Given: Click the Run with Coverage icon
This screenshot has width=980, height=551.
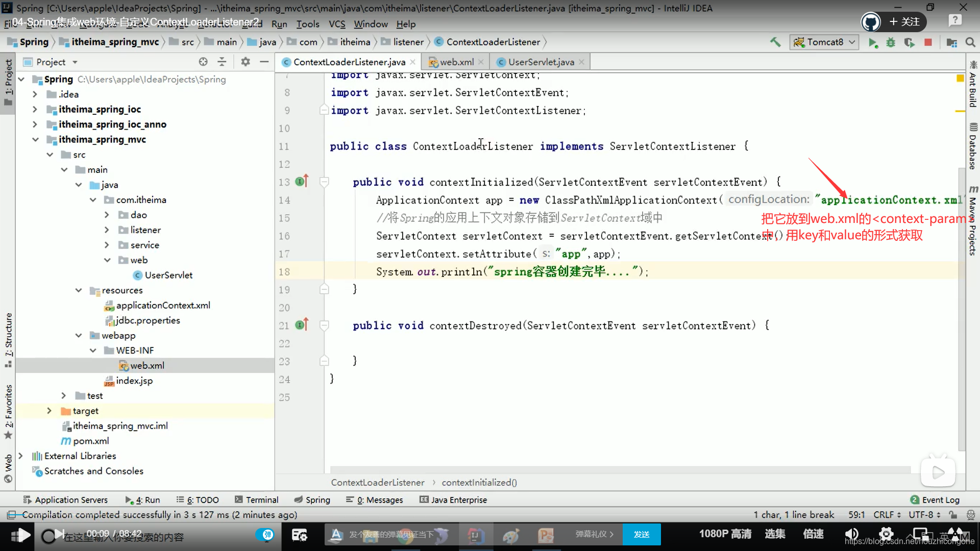Looking at the screenshot, I should pos(909,42).
